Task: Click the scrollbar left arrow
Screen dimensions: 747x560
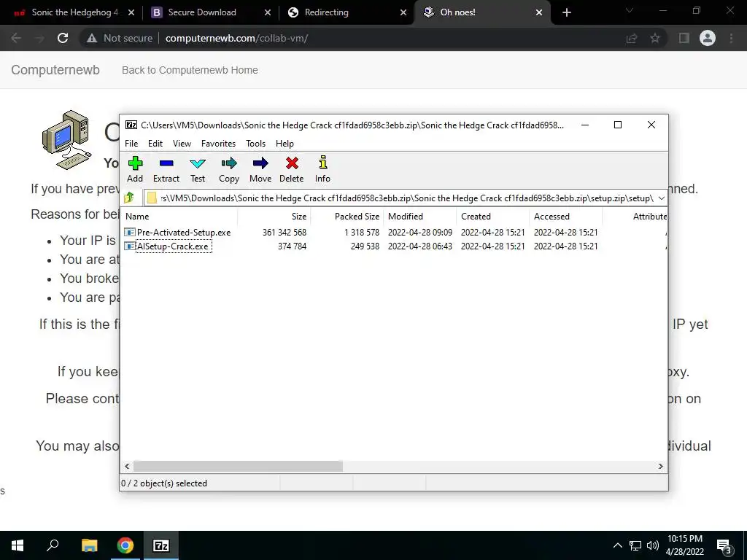Action: point(127,466)
